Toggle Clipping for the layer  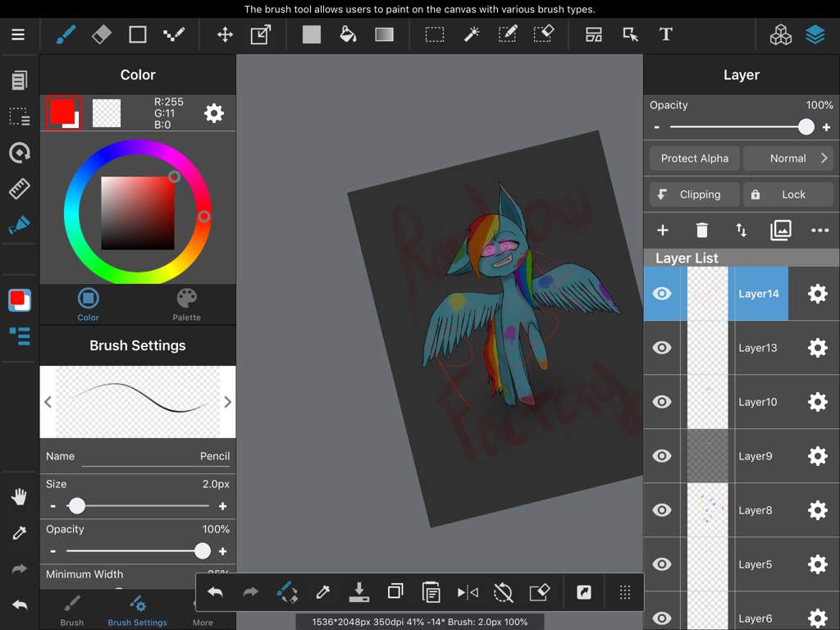[x=694, y=194]
